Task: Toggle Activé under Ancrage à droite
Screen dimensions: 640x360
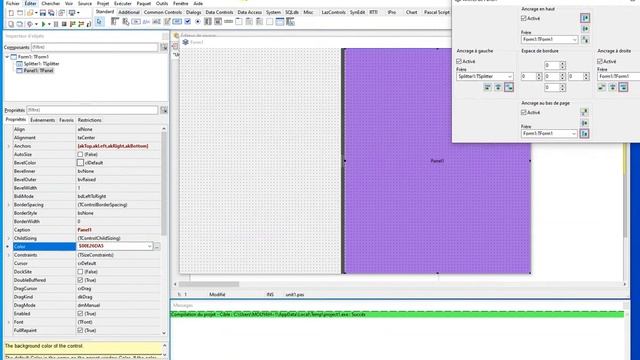Action: 600,61
